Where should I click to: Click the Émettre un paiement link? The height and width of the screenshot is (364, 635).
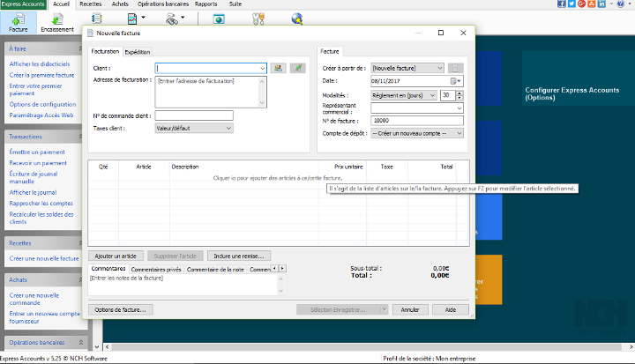pyautogui.click(x=37, y=152)
